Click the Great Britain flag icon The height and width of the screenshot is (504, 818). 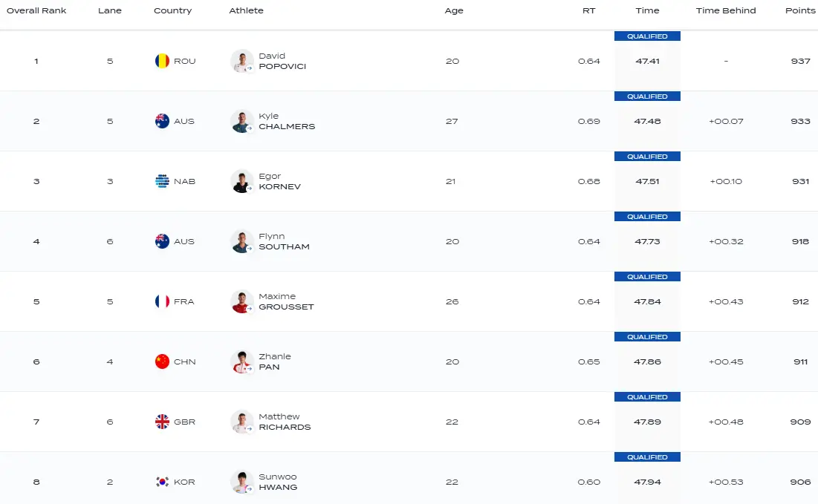(162, 422)
